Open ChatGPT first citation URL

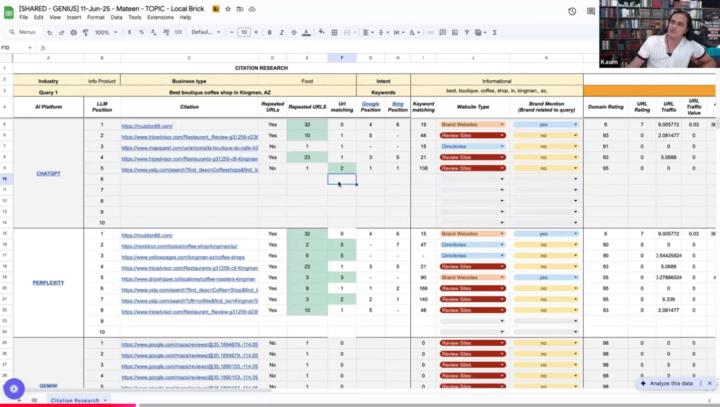point(147,125)
